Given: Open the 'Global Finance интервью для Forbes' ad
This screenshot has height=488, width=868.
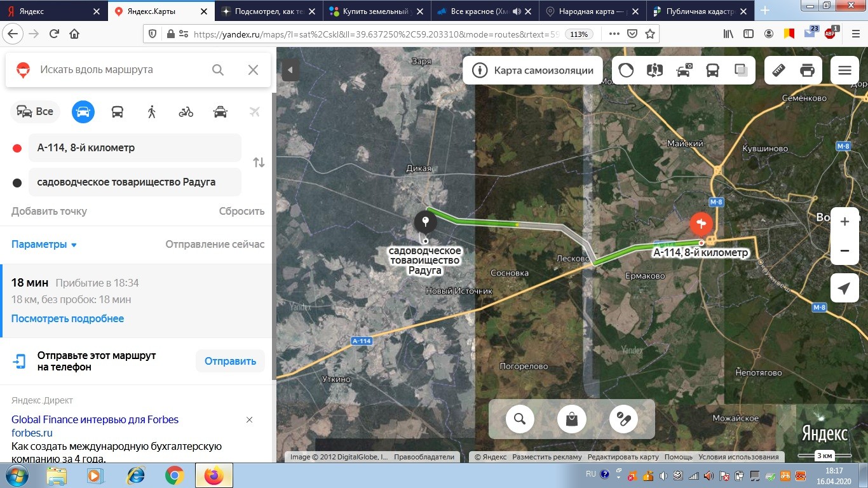Looking at the screenshot, I should (x=95, y=420).
